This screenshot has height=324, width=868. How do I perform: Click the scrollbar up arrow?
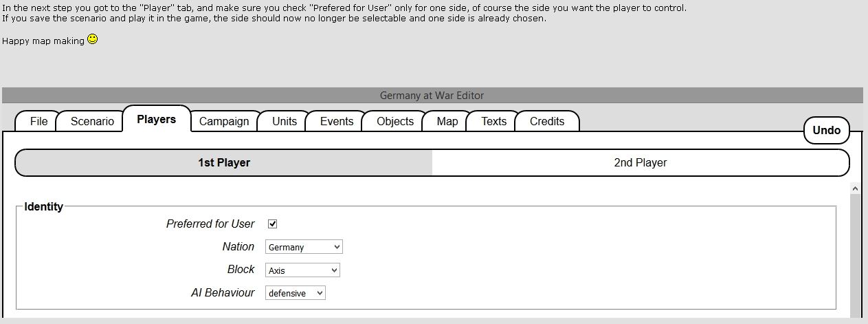(856, 188)
